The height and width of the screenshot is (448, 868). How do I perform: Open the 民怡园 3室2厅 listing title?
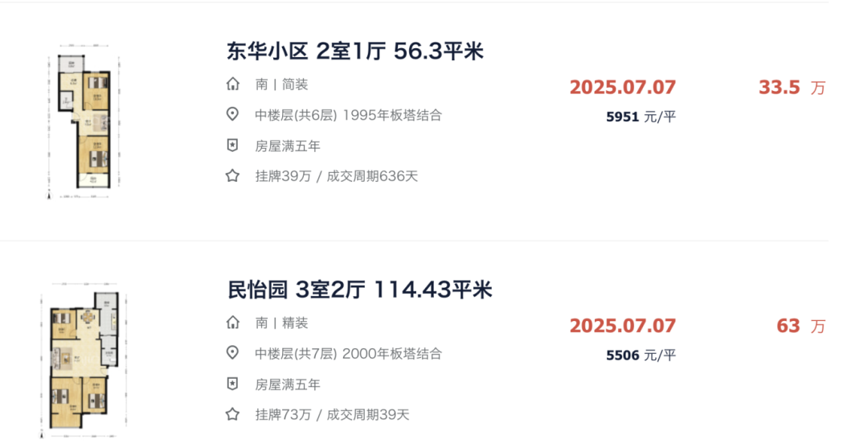click(360, 290)
